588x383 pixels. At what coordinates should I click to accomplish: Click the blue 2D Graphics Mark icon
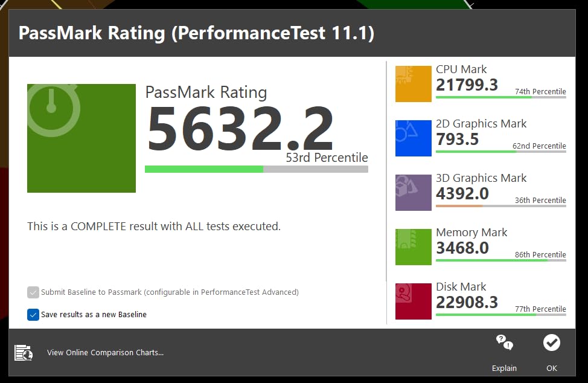(x=414, y=138)
